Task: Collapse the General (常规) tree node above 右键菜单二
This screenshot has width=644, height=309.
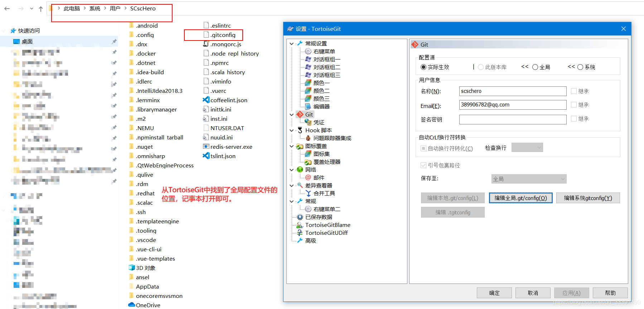Action: pyautogui.click(x=292, y=201)
